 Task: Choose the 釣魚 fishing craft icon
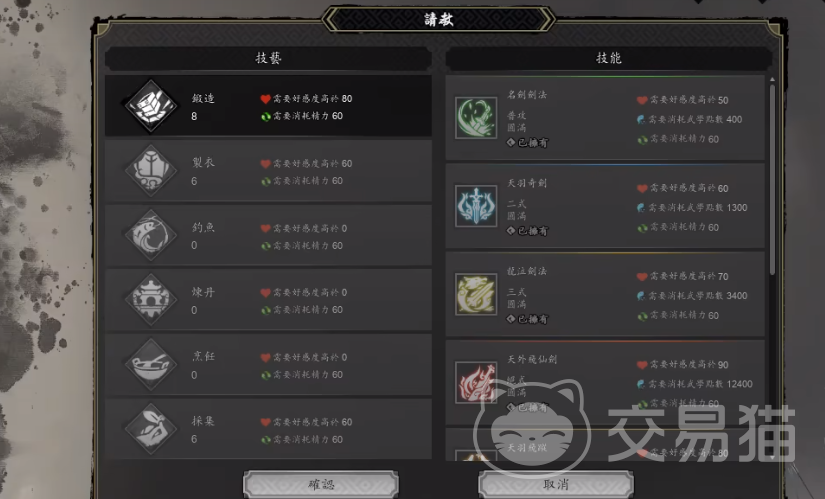(151, 235)
